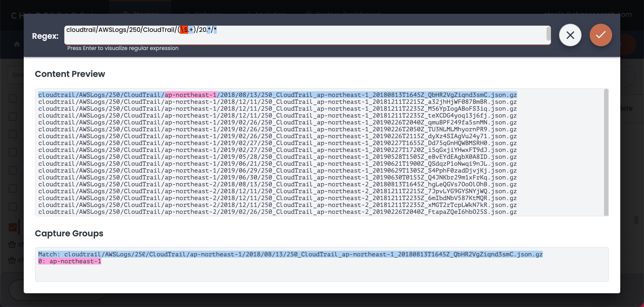Click the Content Preview vertical scrollbar
Image resolution: width=644 pixels, height=307 pixels.
[606, 152]
